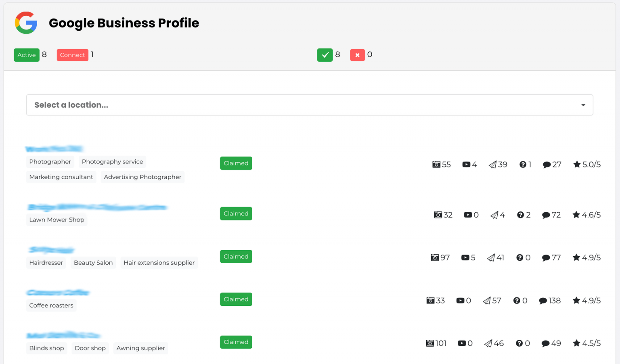Select the Hair extensions supplier tag
The image size is (620, 364).
(x=159, y=263)
